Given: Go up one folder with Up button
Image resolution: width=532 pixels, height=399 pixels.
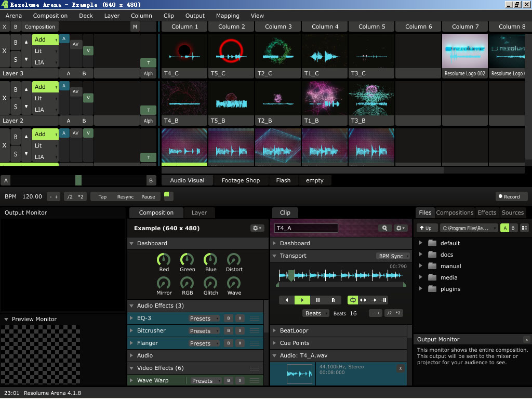Looking at the screenshot, I should pos(426,228).
